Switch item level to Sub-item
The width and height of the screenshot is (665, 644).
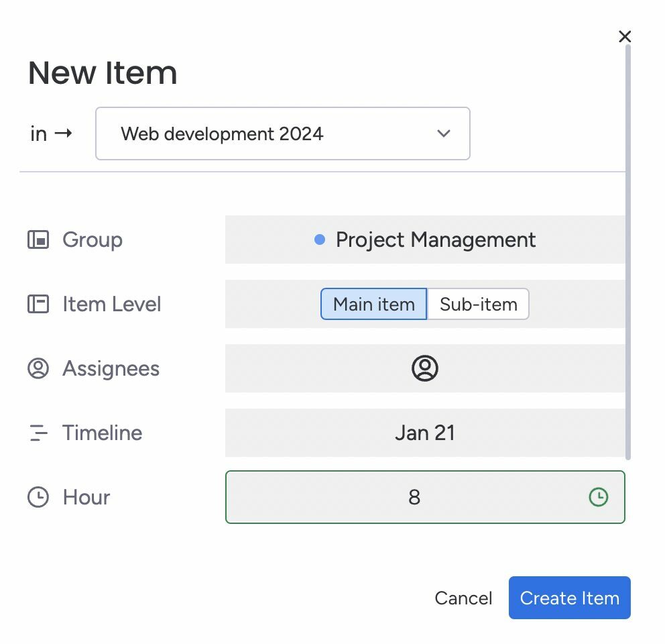click(479, 305)
